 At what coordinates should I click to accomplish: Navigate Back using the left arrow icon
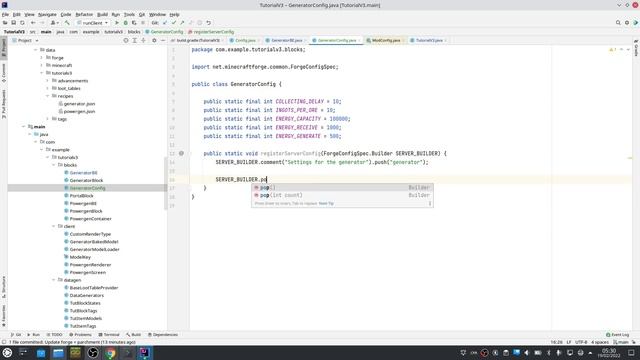(33, 23)
